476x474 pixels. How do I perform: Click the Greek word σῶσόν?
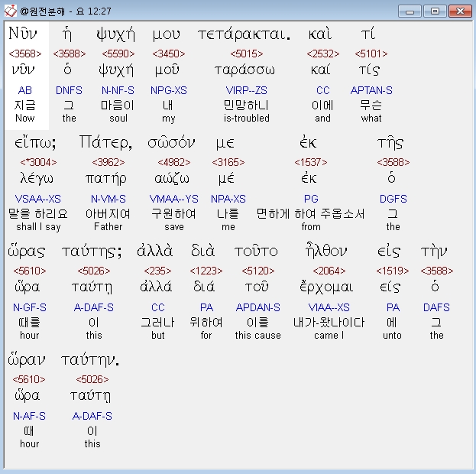(171, 143)
